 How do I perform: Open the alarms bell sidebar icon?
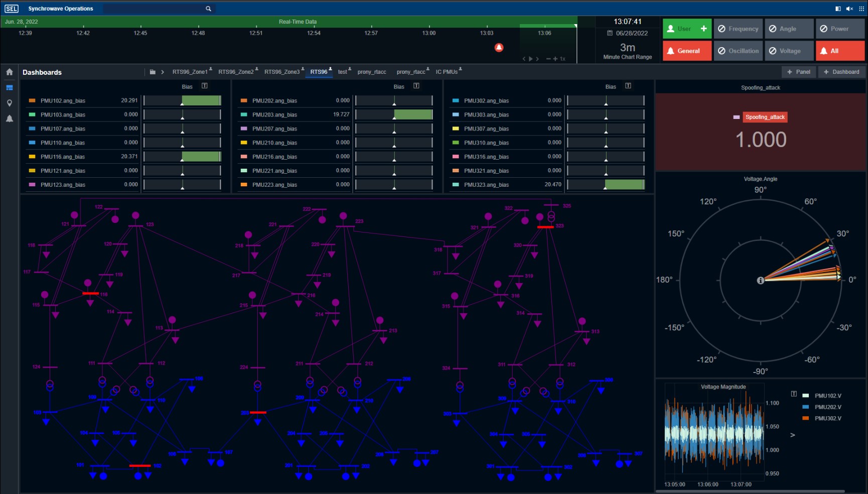[x=10, y=118]
